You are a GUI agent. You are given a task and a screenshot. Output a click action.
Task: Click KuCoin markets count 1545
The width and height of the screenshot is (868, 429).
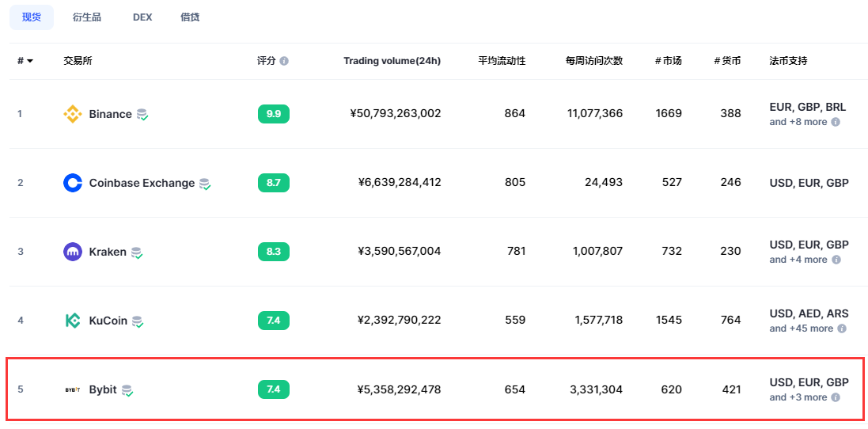[669, 321]
